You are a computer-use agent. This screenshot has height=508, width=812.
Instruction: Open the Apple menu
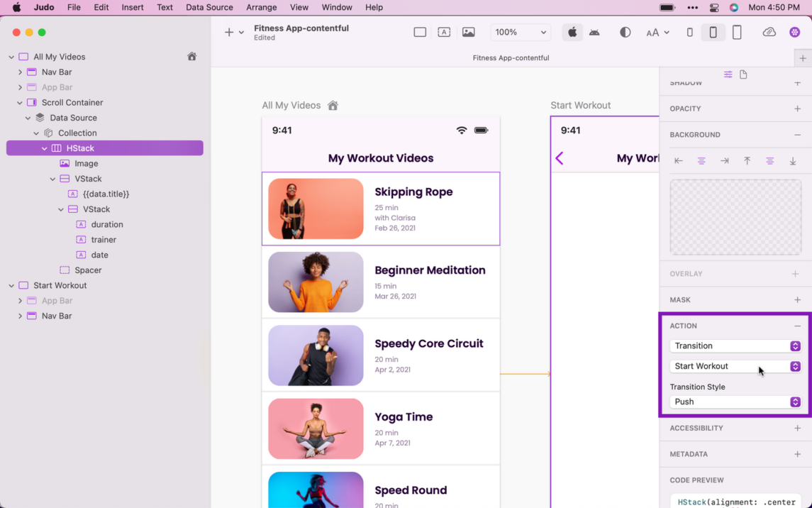coord(16,7)
